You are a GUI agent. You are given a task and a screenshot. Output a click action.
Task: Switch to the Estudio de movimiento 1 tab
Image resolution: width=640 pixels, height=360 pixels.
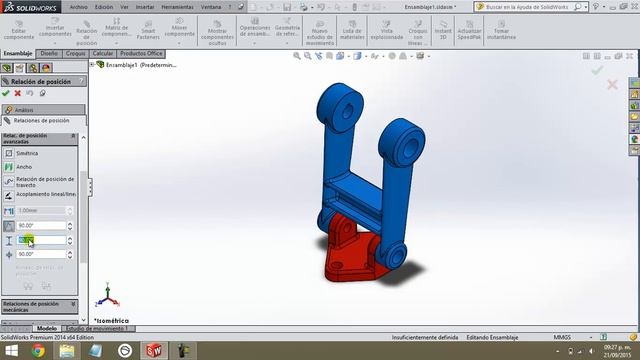point(97,328)
